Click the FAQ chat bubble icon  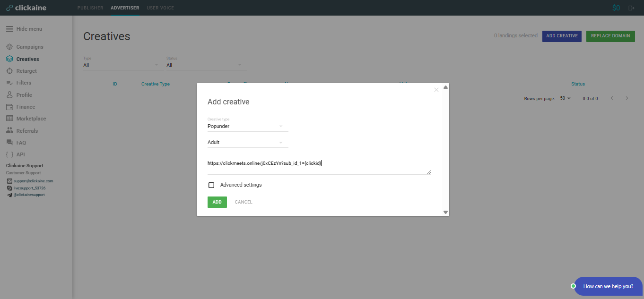click(9, 143)
